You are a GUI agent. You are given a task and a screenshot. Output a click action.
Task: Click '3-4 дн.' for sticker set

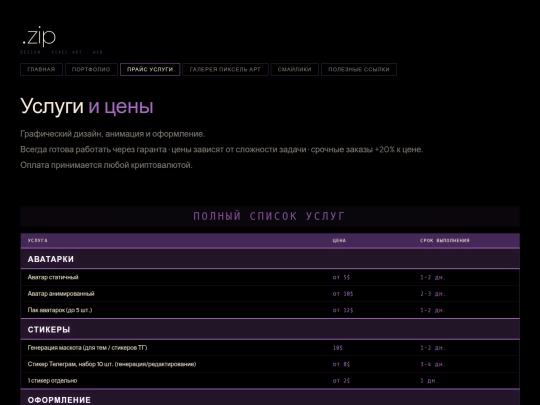point(433,364)
